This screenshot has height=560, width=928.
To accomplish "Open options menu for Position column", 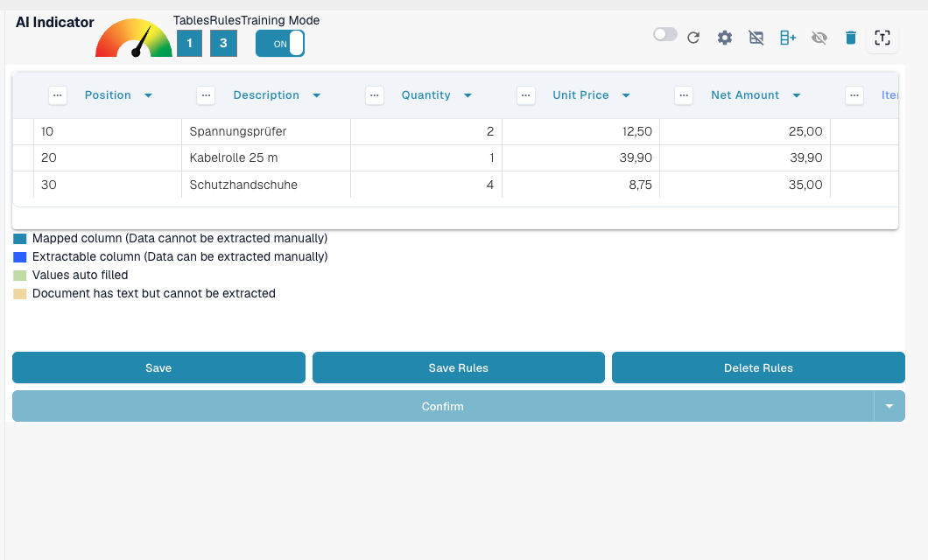I will [58, 95].
